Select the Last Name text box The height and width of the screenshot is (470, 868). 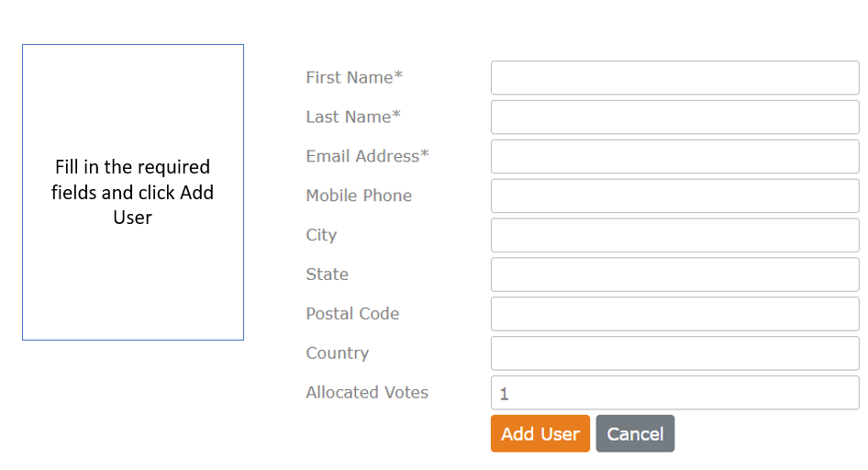point(674,117)
